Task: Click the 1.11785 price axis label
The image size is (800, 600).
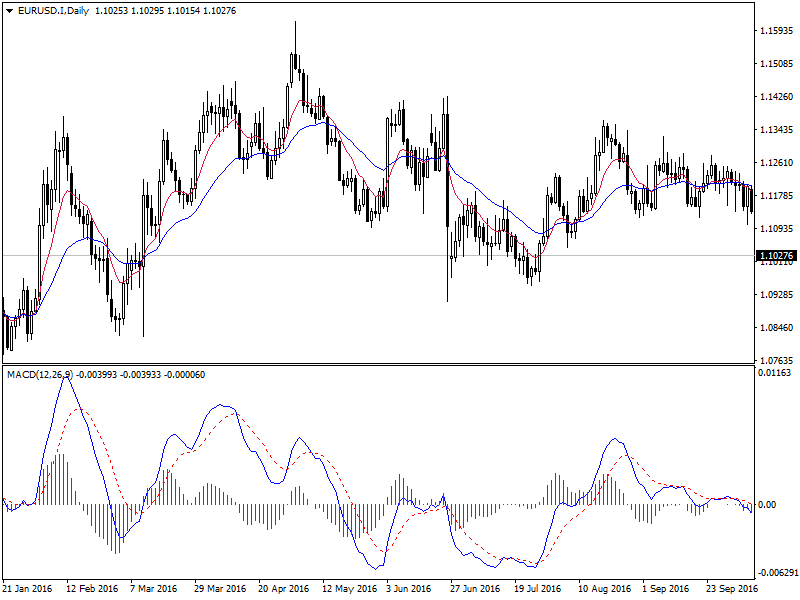Action: pyautogui.click(x=777, y=195)
